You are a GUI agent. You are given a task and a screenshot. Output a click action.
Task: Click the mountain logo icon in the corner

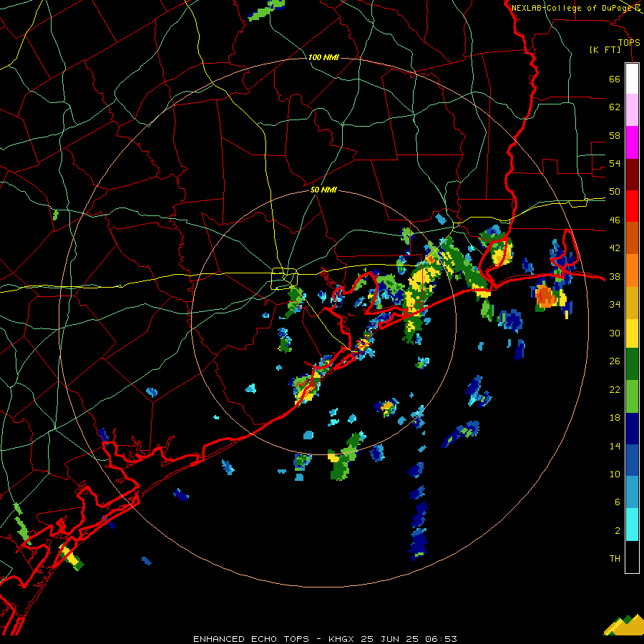tap(623, 625)
